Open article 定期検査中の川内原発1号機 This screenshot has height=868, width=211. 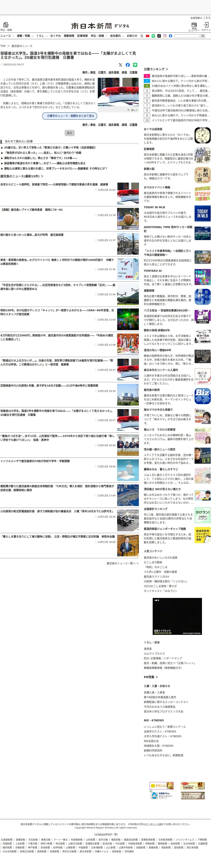coord(49,385)
